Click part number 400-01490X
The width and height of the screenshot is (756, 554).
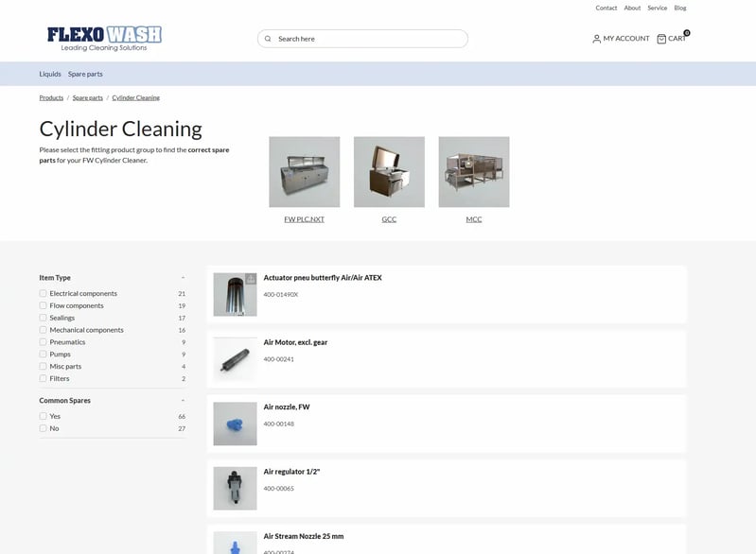(x=281, y=294)
